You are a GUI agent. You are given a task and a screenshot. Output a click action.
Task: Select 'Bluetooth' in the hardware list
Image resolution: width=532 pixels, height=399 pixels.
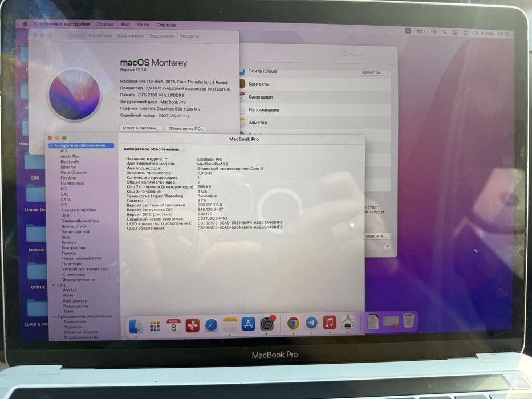(70, 162)
